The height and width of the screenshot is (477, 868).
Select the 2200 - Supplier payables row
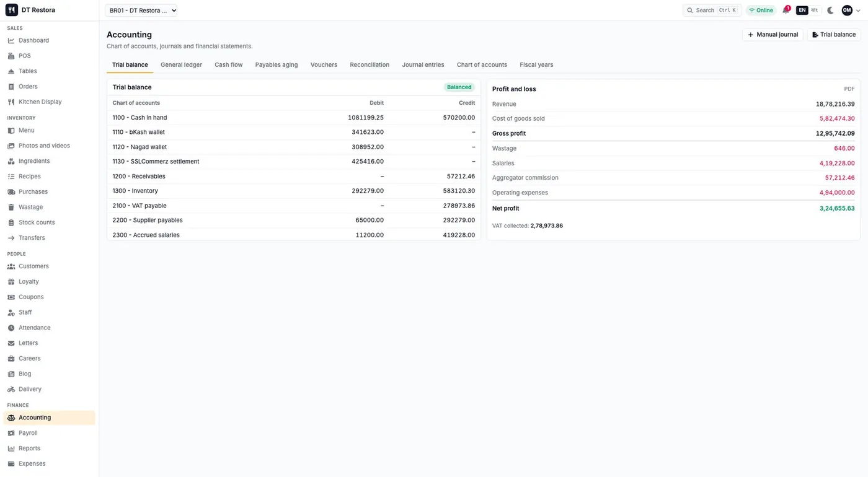click(x=294, y=221)
